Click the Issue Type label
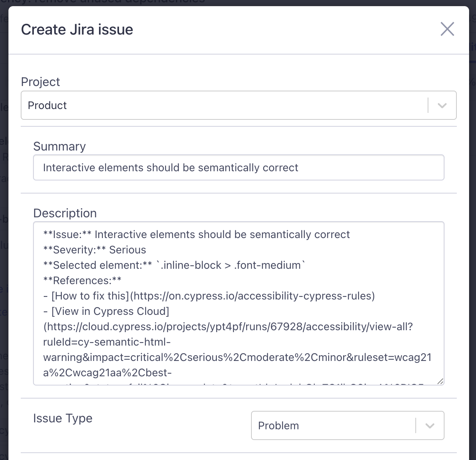 pyautogui.click(x=63, y=418)
